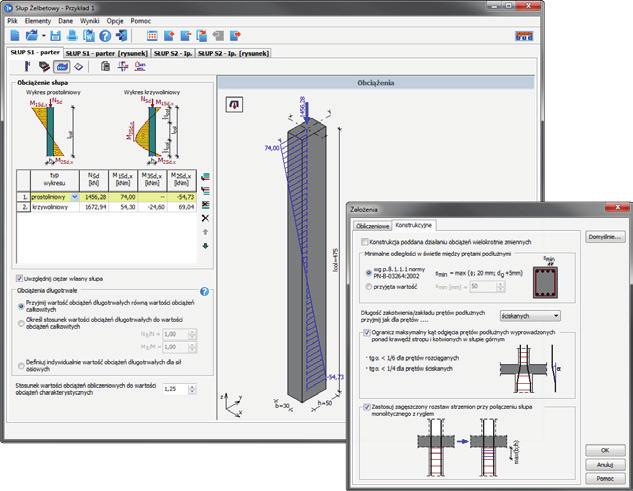Viewport: 633px width, 491px height.
Task: Select radio wg p.8.1.1.1 normy PN-B-03264:2002
Action: coord(369,273)
